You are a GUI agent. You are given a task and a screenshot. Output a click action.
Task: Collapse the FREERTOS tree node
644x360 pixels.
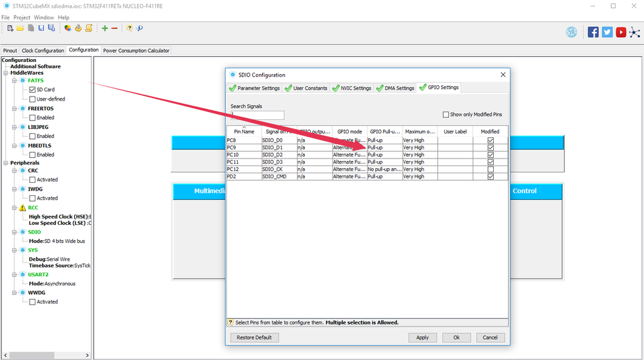14,109
